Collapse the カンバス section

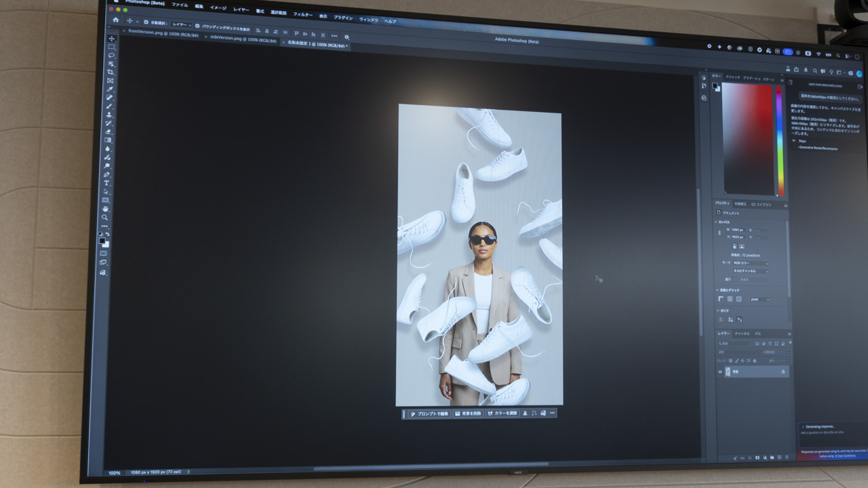[x=715, y=222]
